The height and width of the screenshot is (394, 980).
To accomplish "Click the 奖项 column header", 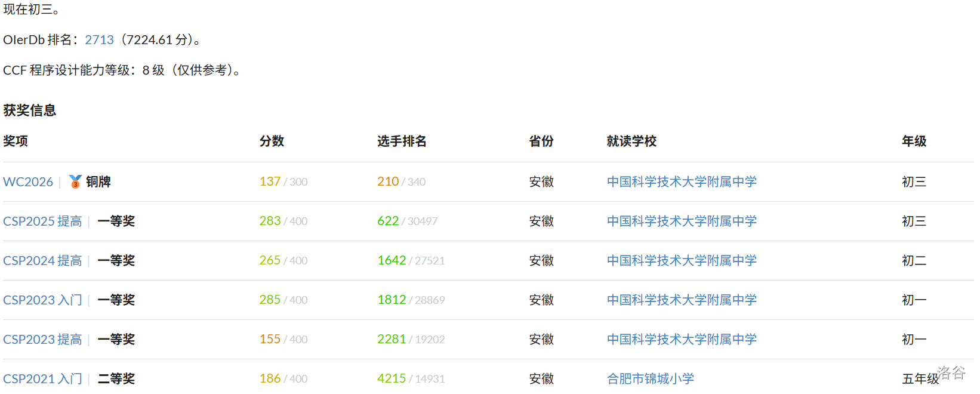I will tap(16, 141).
